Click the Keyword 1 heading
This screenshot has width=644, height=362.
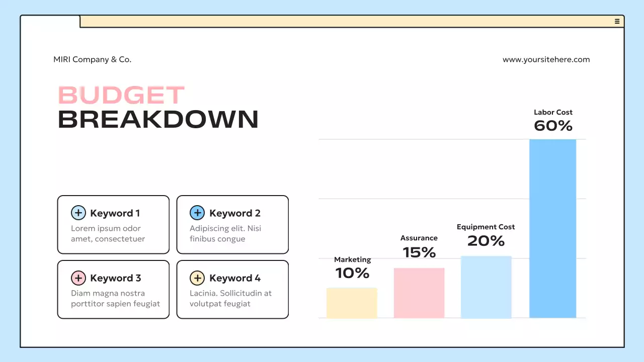pos(115,213)
